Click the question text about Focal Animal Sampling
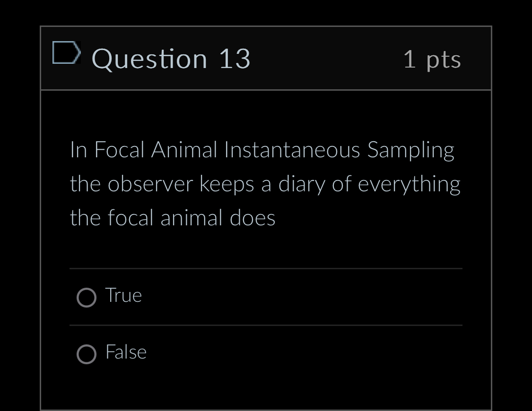The width and height of the screenshot is (532, 411). tap(265, 184)
